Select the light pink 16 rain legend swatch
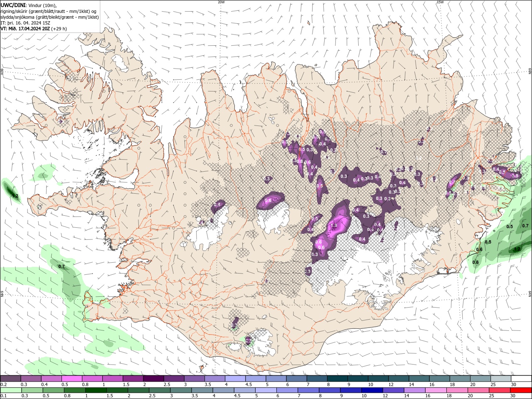The width and height of the screenshot is (532, 399). [x=436, y=390]
